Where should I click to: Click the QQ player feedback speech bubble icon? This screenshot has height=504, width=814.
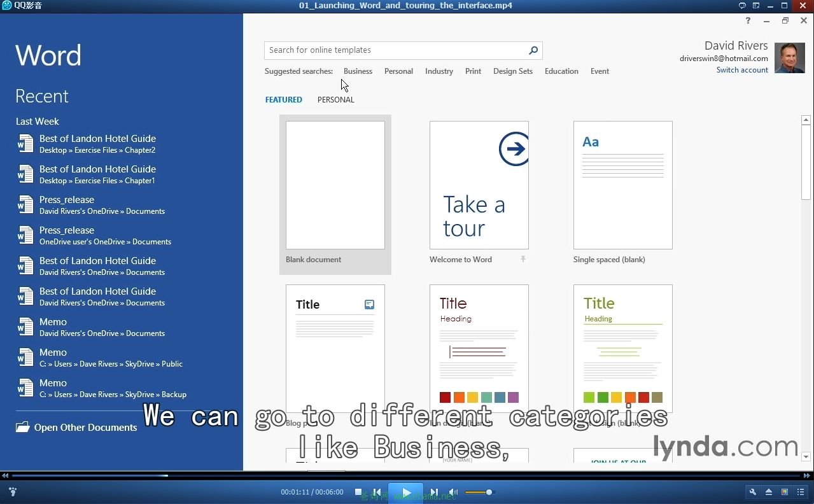[742, 5]
